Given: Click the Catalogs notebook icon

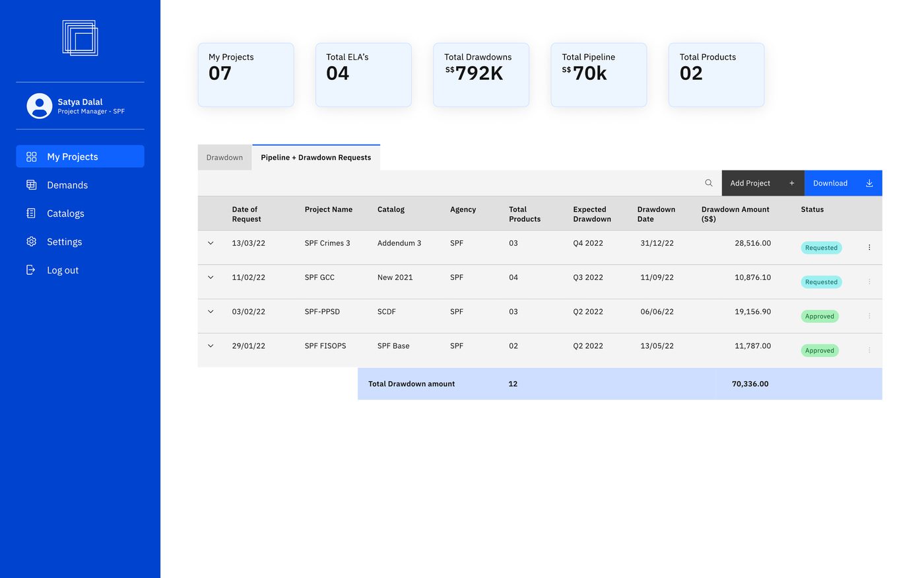Looking at the screenshot, I should (31, 213).
